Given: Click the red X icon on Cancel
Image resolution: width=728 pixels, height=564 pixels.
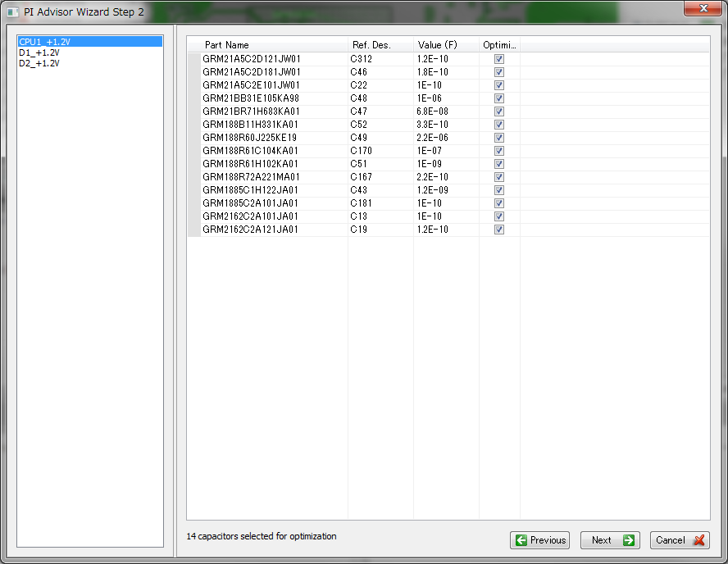Looking at the screenshot, I should 698,540.
